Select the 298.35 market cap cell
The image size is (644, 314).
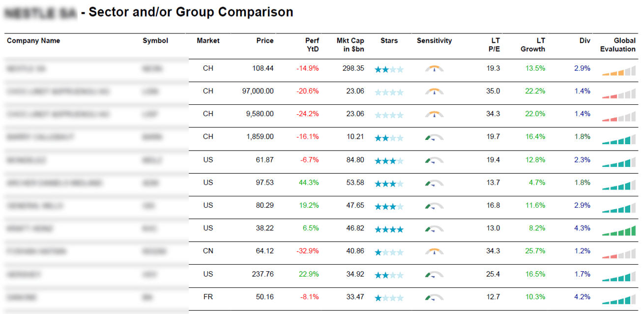353,68
